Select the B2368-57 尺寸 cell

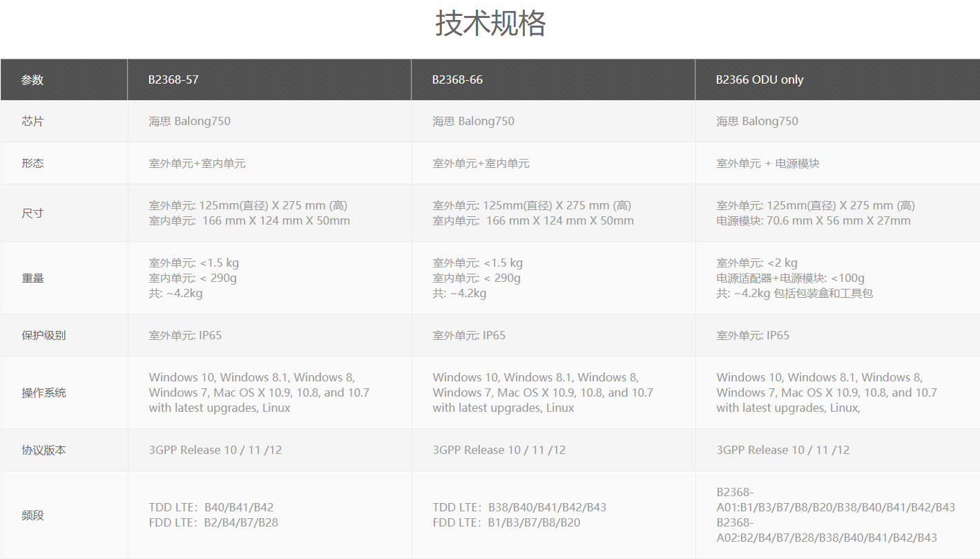pyautogui.click(x=270, y=213)
